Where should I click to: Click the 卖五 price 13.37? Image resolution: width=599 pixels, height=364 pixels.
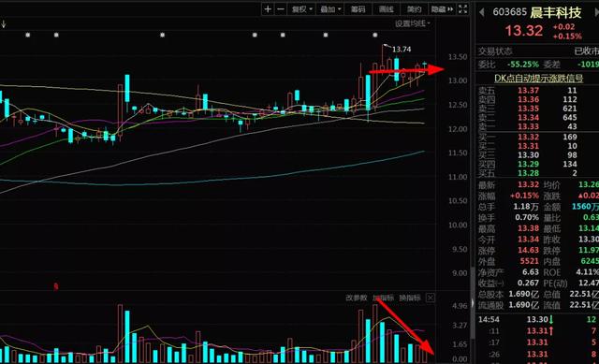(x=528, y=91)
